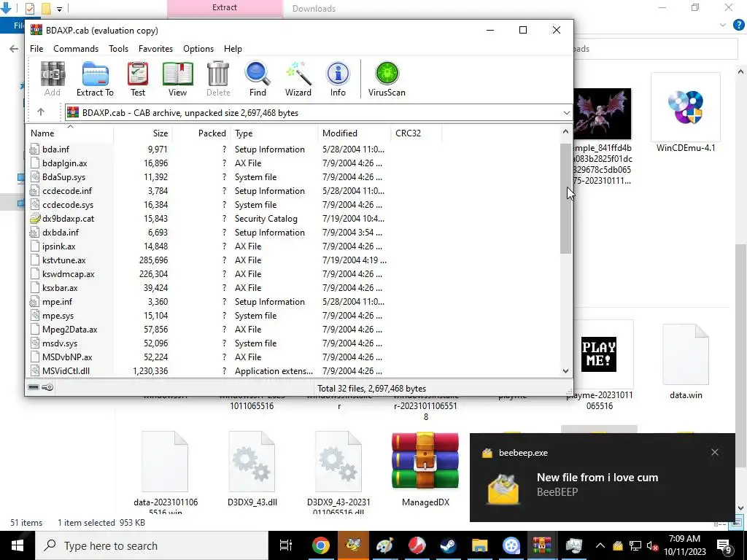Select the Mpeg2Data.ax file
747x560 pixels.
pyautogui.click(x=69, y=330)
